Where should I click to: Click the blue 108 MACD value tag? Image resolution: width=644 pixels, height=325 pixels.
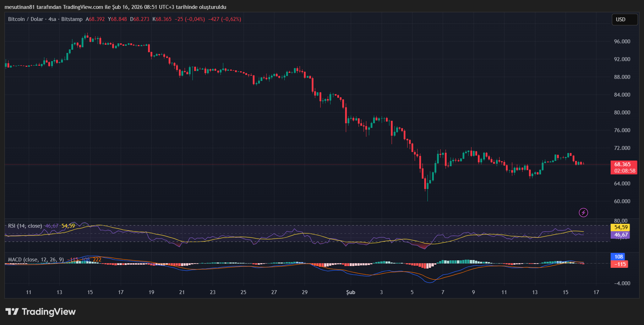coord(619,257)
